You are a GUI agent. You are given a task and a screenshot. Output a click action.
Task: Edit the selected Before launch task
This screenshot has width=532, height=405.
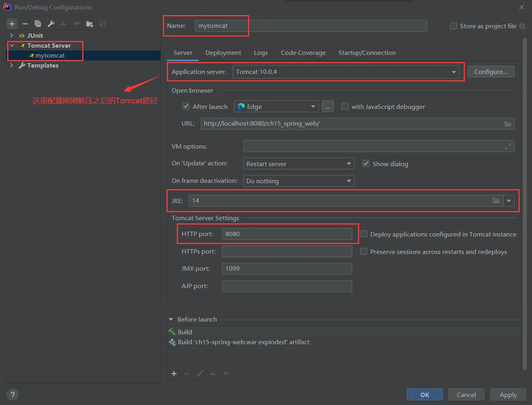(200, 374)
